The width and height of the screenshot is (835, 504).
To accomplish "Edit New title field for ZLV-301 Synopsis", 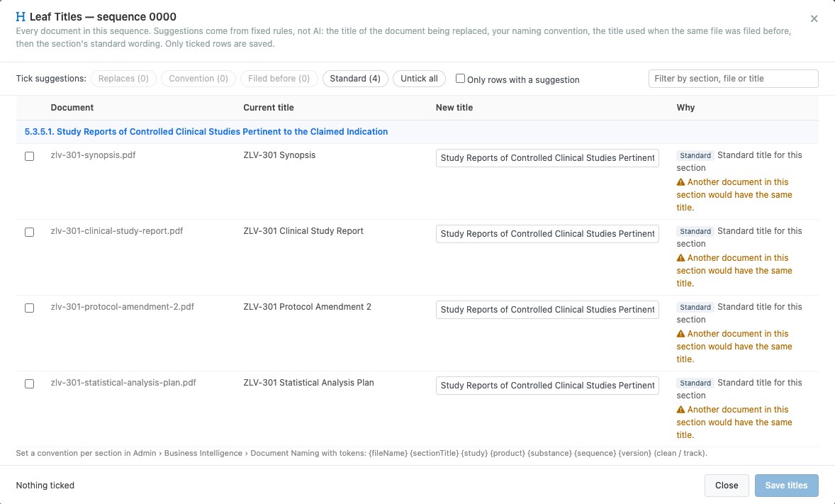I will point(547,158).
